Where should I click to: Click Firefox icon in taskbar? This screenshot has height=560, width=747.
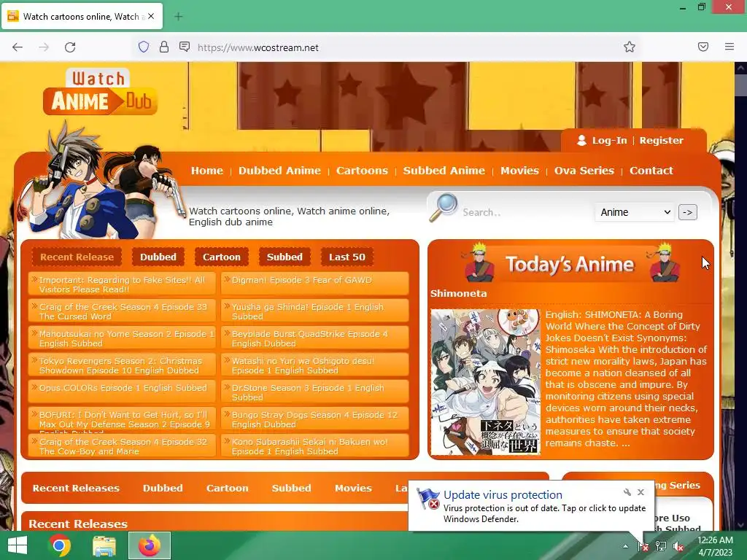[x=150, y=545]
